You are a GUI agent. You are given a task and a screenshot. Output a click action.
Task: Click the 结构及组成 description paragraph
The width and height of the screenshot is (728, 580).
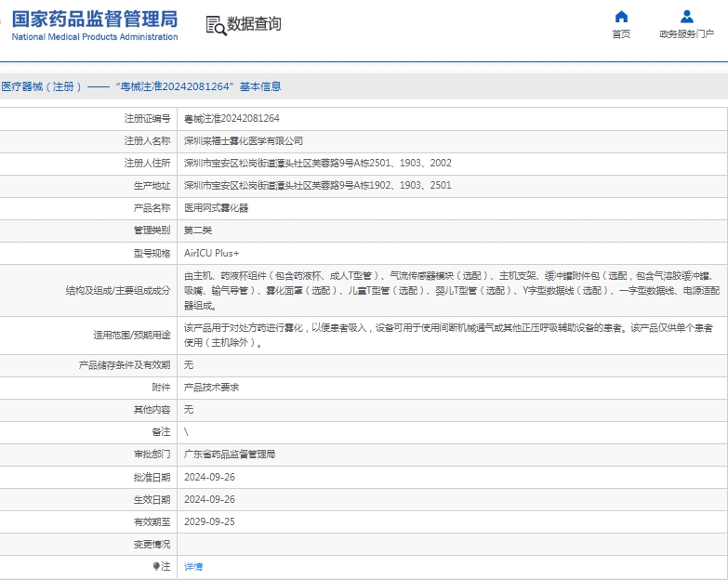[x=452, y=290]
